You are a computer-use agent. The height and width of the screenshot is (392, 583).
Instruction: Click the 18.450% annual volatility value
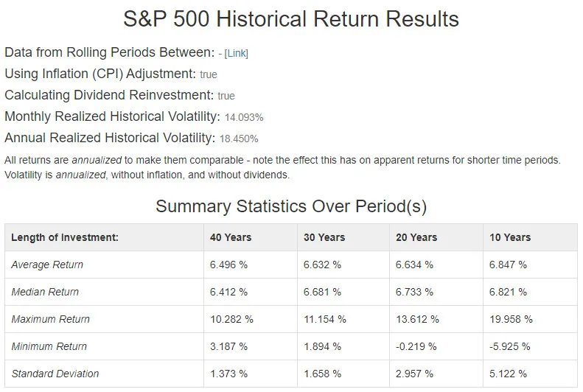(x=239, y=139)
